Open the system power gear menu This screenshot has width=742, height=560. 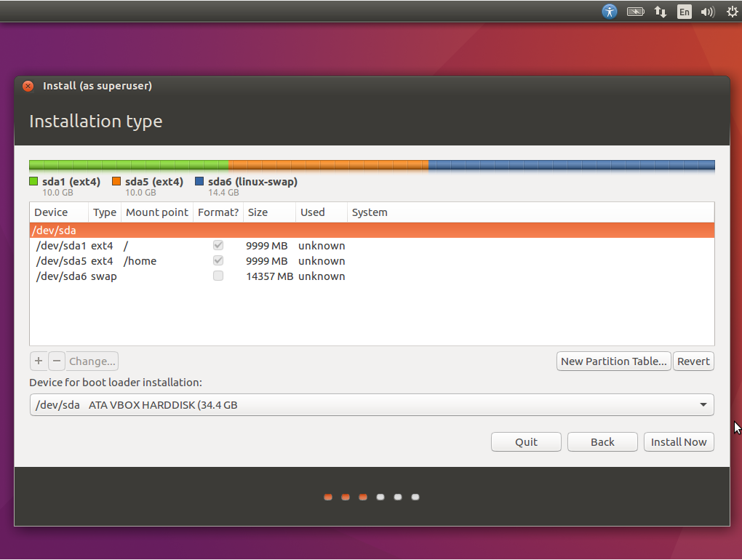coord(732,12)
